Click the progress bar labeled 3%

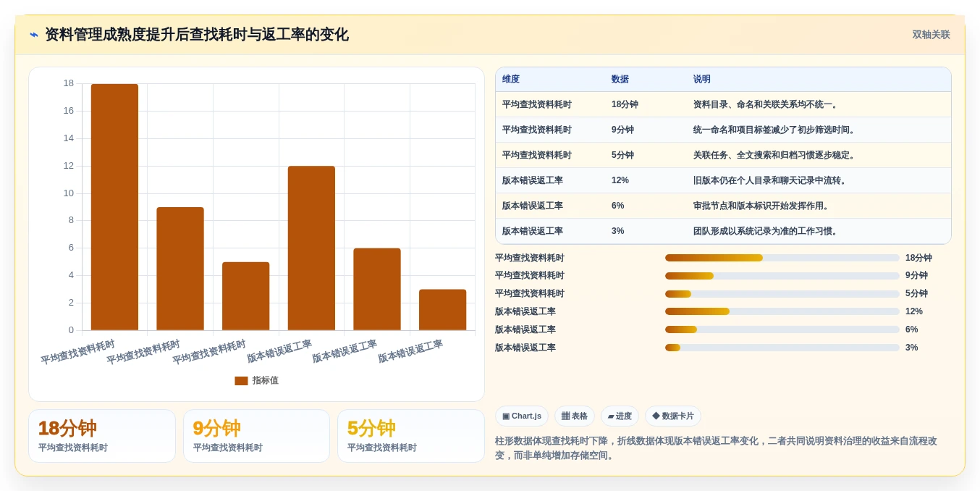coord(782,348)
